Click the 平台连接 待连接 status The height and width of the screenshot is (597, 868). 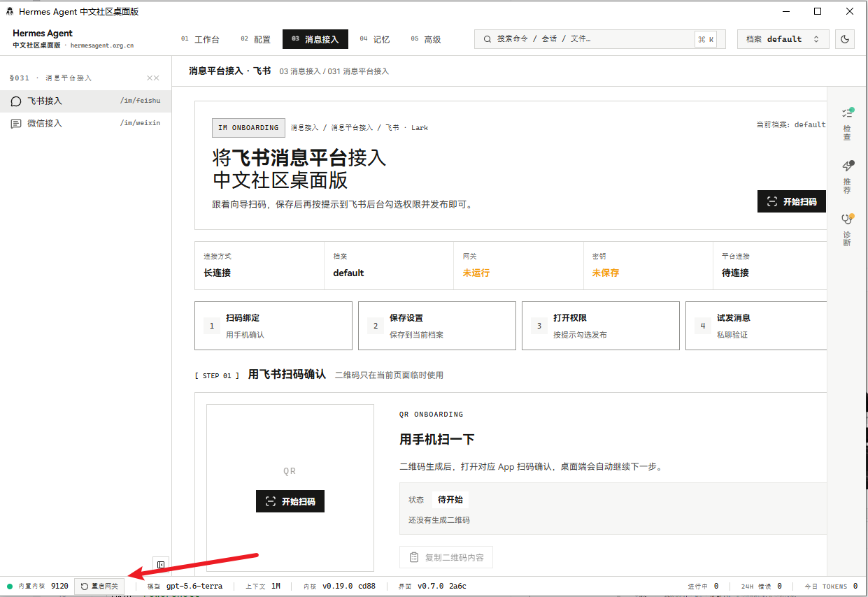click(769, 266)
